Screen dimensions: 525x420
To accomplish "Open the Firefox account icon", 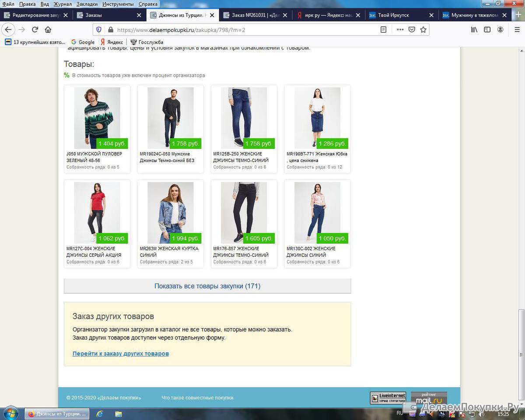I will click(500, 30).
